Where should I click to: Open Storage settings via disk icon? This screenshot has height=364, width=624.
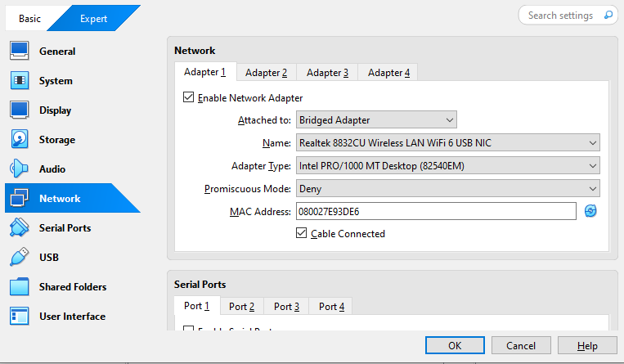click(19, 140)
